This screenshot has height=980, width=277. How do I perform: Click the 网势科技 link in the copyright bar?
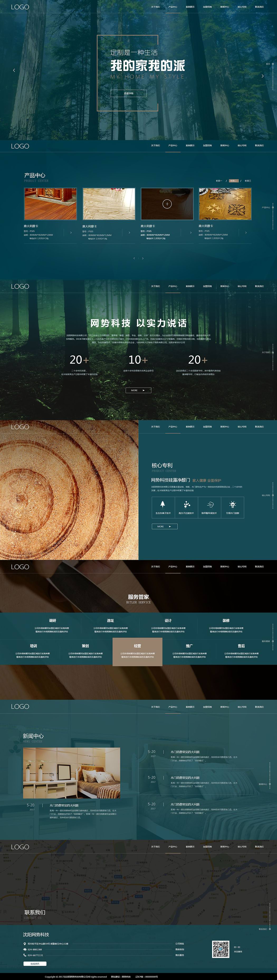(x=126, y=977)
